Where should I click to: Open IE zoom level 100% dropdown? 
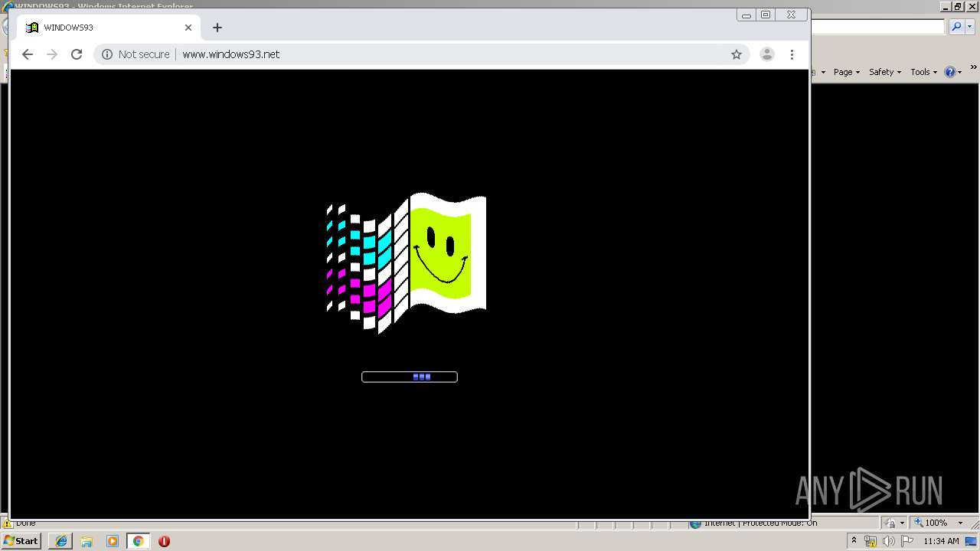[960, 523]
